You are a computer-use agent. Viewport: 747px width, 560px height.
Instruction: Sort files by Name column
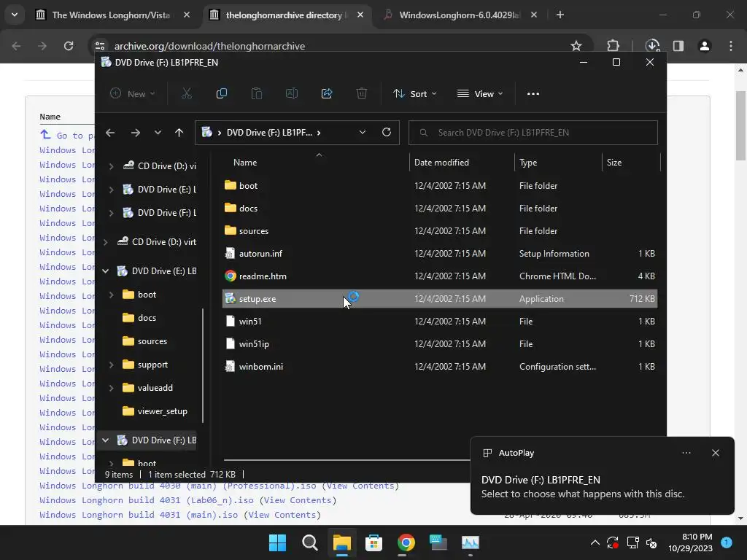245,163
